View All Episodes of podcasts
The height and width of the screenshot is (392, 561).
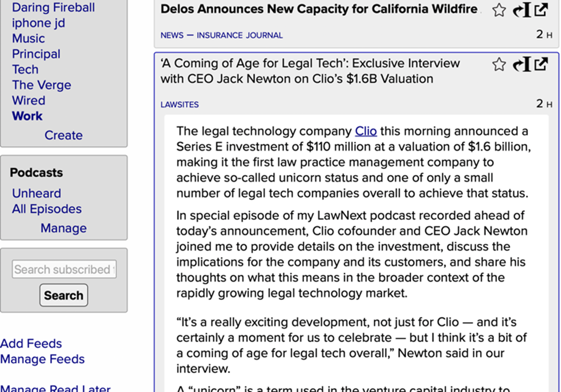pyautogui.click(x=47, y=209)
